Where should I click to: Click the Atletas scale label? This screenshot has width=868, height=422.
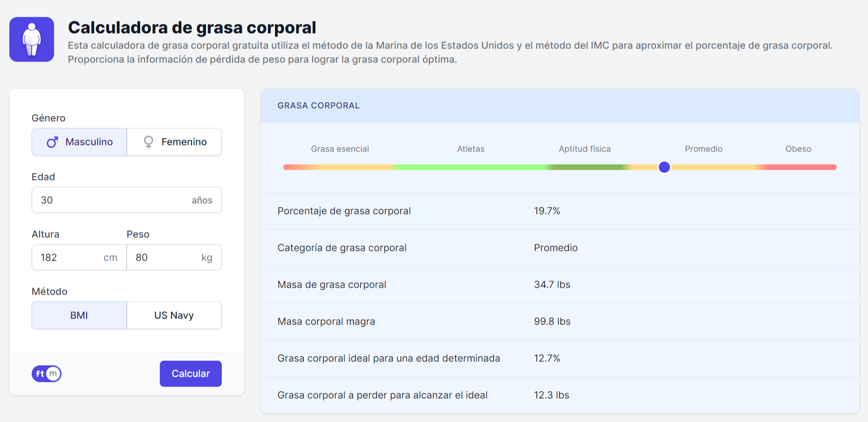(x=471, y=149)
